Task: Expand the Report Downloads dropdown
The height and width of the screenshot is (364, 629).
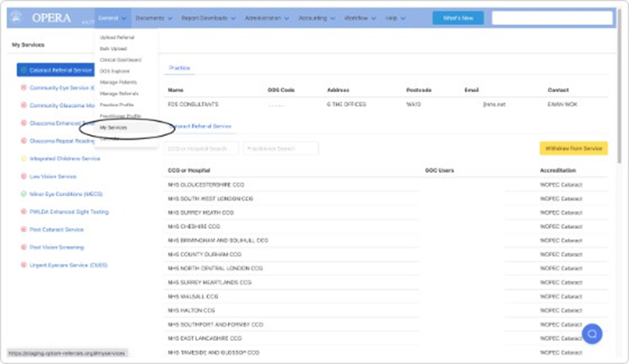Action: pyautogui.click(x=208, y=18)
